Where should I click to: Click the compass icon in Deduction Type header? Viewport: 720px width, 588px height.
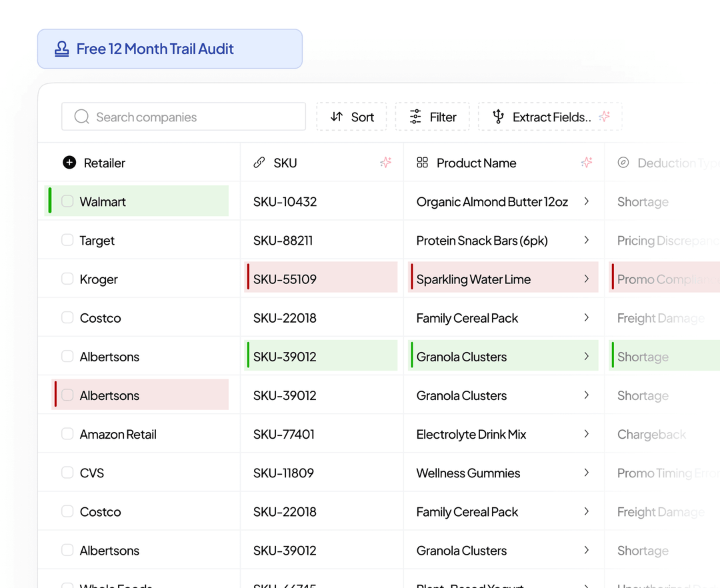point(623,163)
